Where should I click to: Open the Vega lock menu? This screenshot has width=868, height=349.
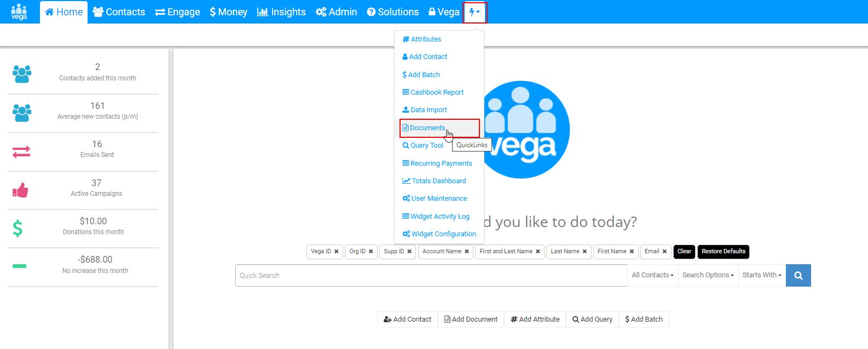pyautogui.click(x=443, y=12)
